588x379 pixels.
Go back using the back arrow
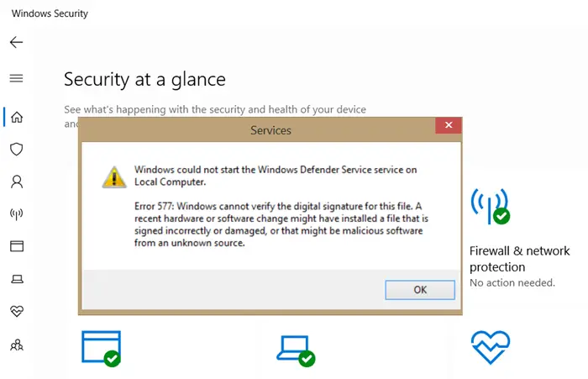point(17,42)
